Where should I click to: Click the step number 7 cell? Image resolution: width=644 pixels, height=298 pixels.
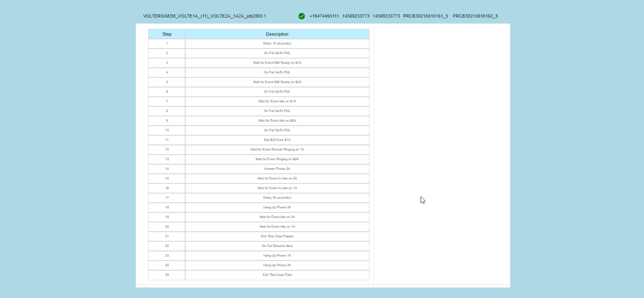tap(167, 101)
